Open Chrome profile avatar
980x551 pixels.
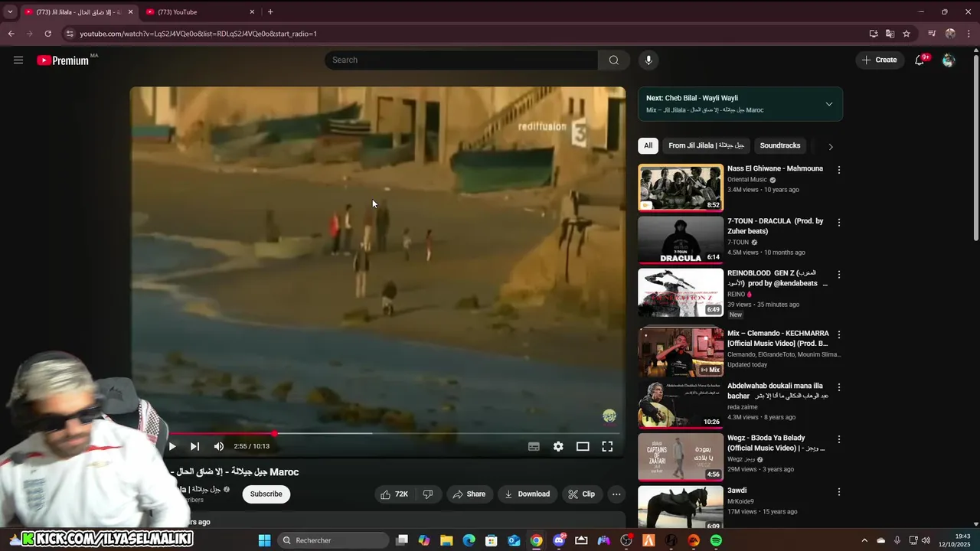click(950, 34)
